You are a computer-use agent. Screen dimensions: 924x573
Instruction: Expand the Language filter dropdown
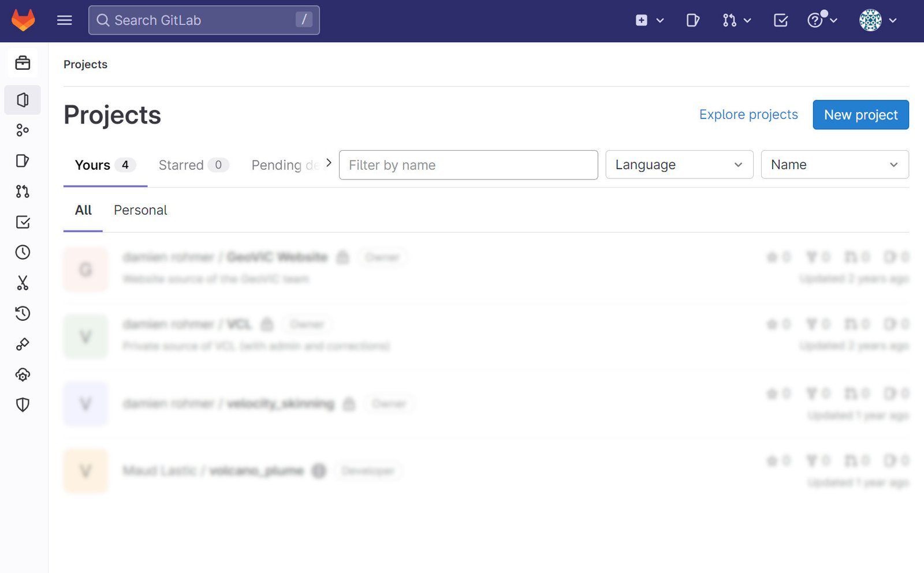tap(679, 164)
